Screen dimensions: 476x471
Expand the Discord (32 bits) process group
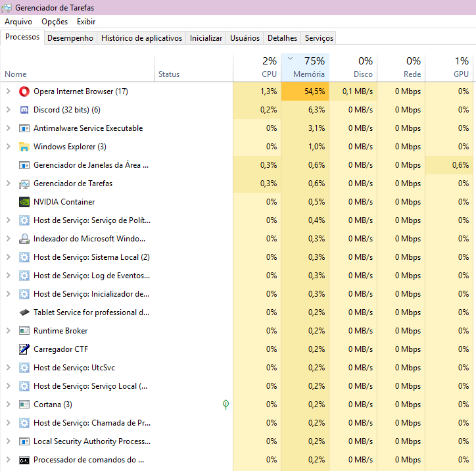coord(9,110)
